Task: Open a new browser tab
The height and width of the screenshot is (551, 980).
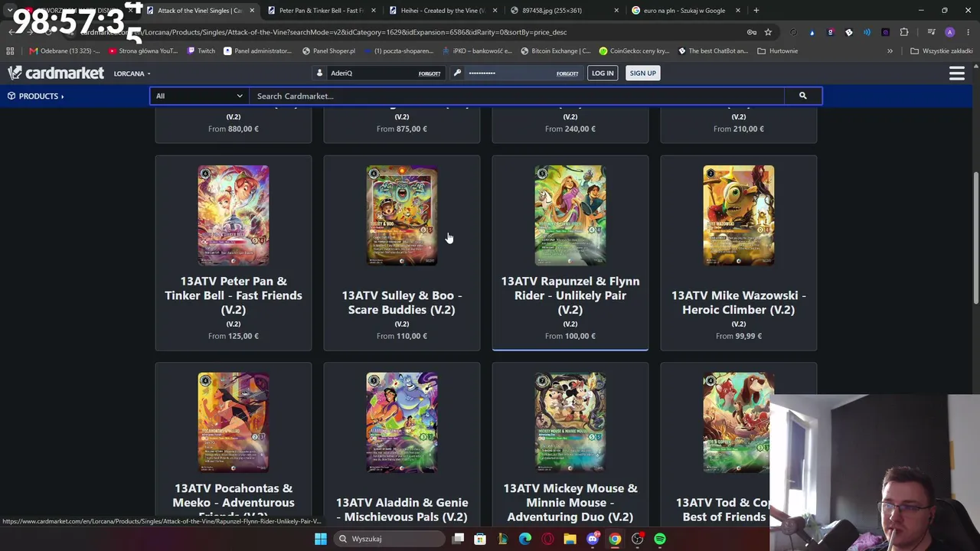Action: tap(756, 11)
